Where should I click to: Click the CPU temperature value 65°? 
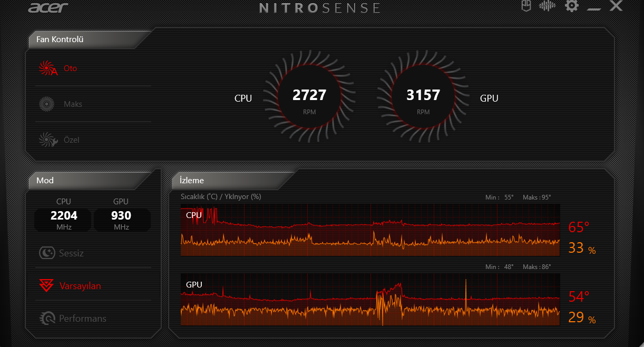pos(579,227)
